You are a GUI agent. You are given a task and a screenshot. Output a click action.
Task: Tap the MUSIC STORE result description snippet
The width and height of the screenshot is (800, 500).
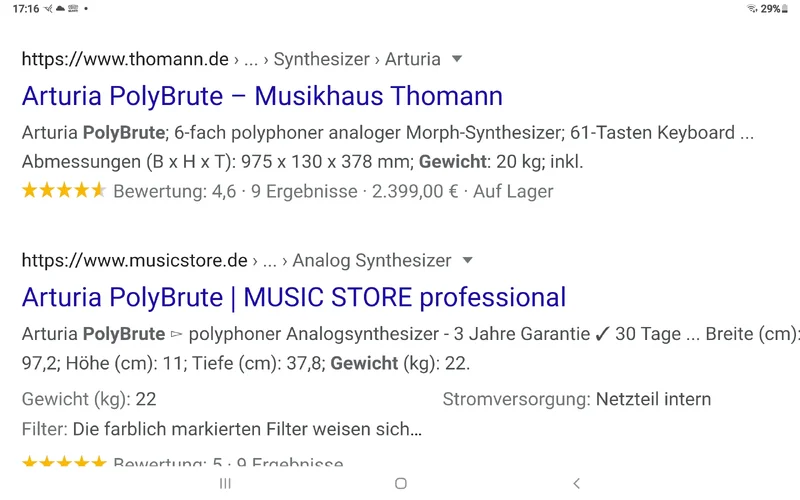(400, 348)
